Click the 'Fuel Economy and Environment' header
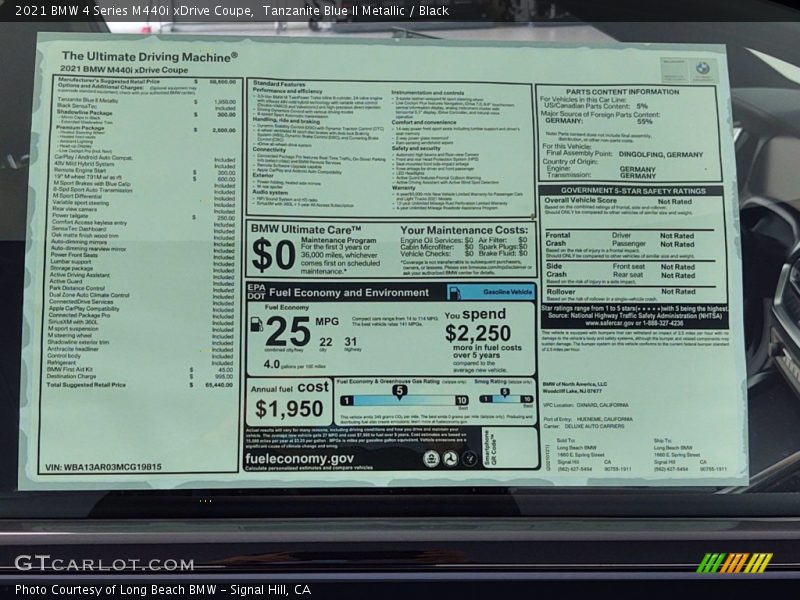The height and width of the screenshot is (600, 800). (x=349, y=292)
